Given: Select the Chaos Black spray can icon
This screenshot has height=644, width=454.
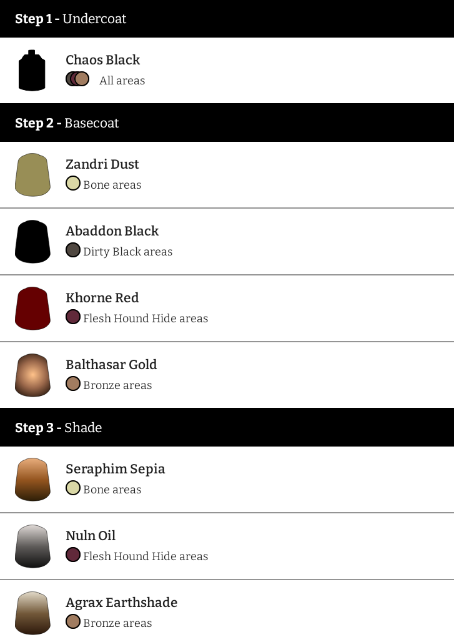Looking at the screenshot, I should pyautogui.click(x=32, y=70).
